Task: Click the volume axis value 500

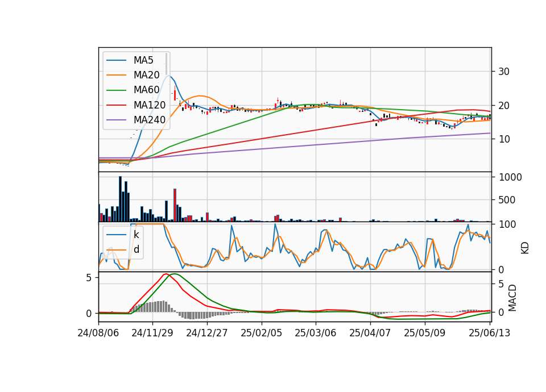Action: coord(507,200)
